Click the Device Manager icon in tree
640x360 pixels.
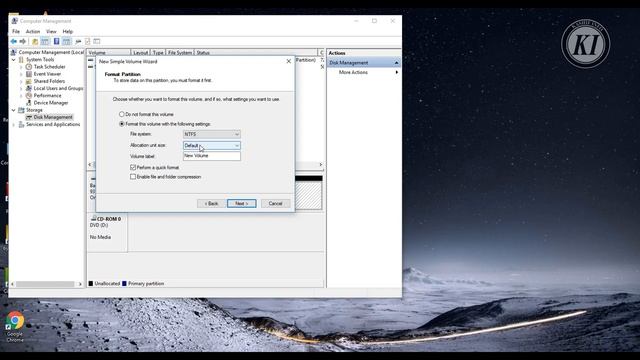[29, 103]
